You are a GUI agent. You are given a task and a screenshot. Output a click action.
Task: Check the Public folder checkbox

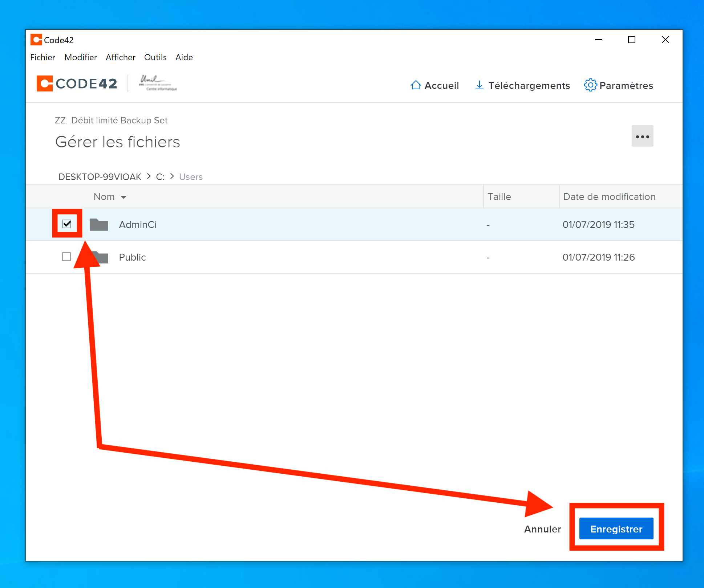tap(66, 257)
